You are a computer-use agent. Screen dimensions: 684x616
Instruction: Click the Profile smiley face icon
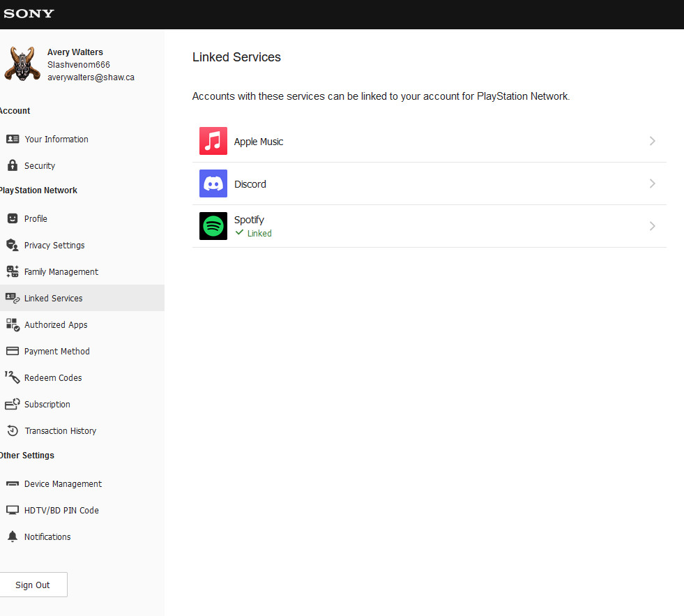coord(13,218)
